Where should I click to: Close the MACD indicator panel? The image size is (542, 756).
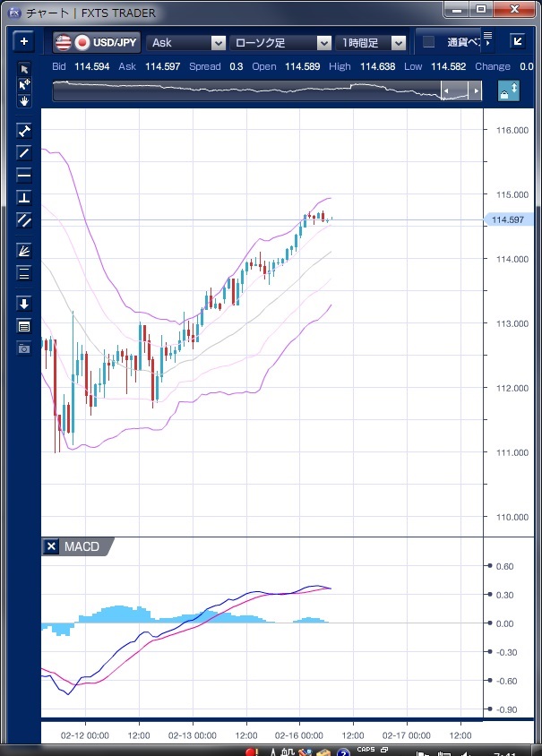(51, 546)
